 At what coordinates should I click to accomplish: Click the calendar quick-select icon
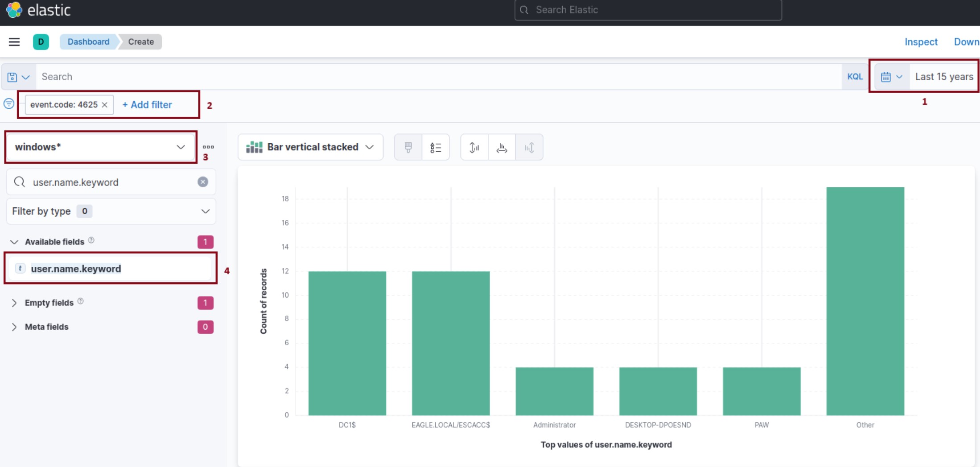click(x=892, y=77)
